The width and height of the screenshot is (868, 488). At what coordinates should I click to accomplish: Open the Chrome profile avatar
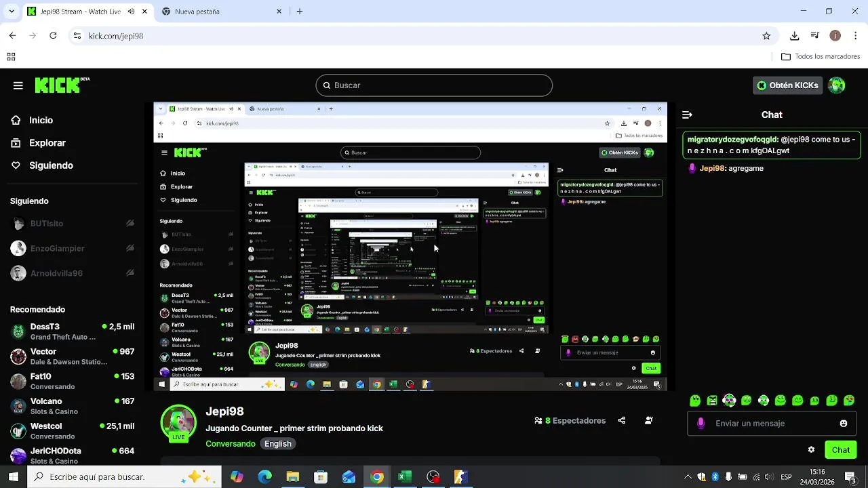tap(835, 36)
